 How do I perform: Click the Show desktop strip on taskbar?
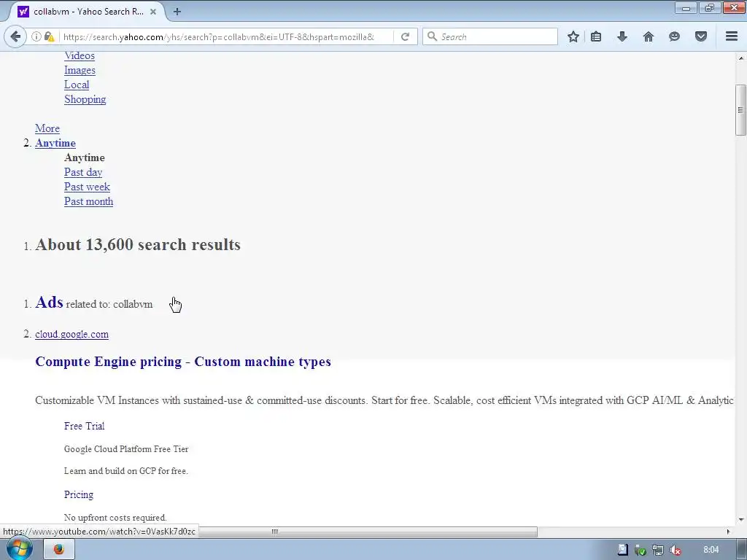click(x=742, y=550)
